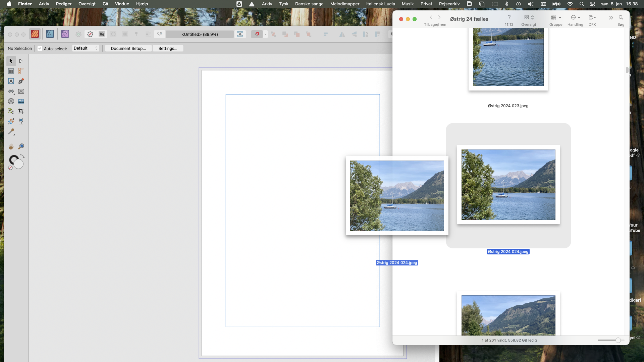
Task: Set color to none swatch
Action: tap(10, 168)
